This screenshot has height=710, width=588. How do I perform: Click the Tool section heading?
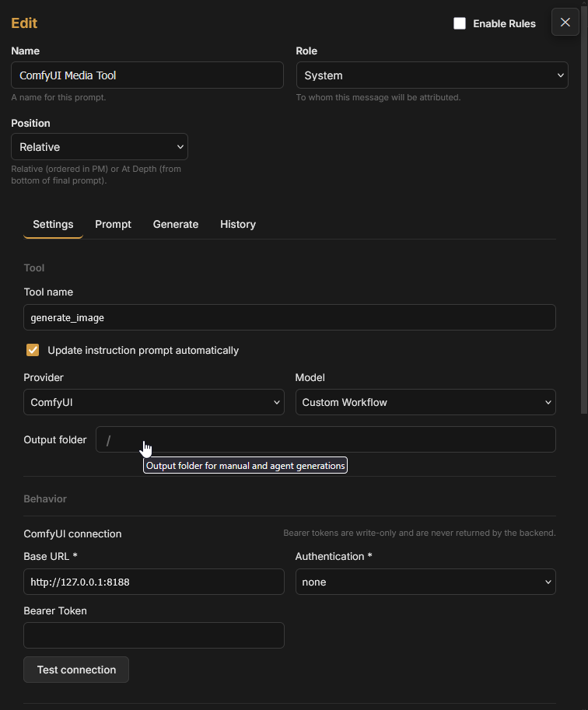click(34, 268)
